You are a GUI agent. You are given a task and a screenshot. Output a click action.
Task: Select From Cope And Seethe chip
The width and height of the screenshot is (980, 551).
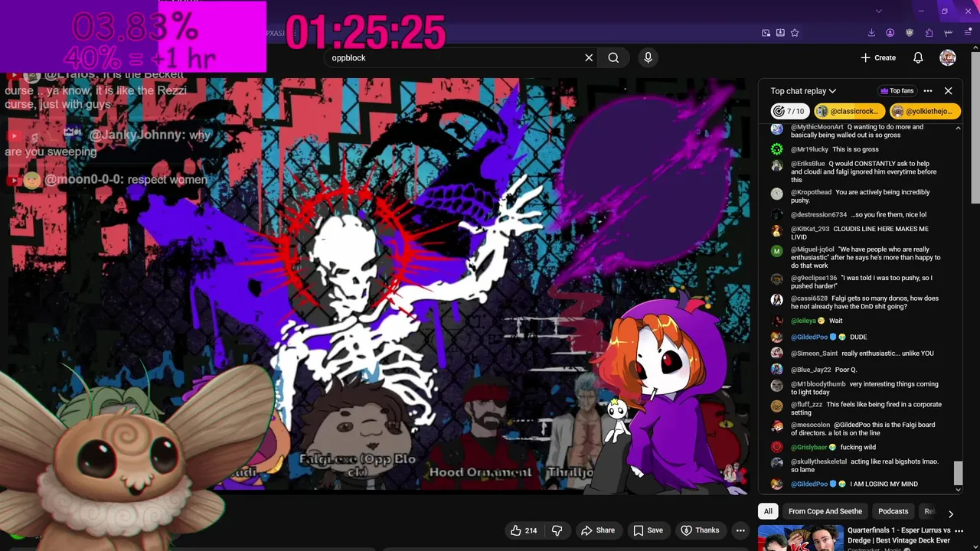pyautogui.click(x=825, y=511)
